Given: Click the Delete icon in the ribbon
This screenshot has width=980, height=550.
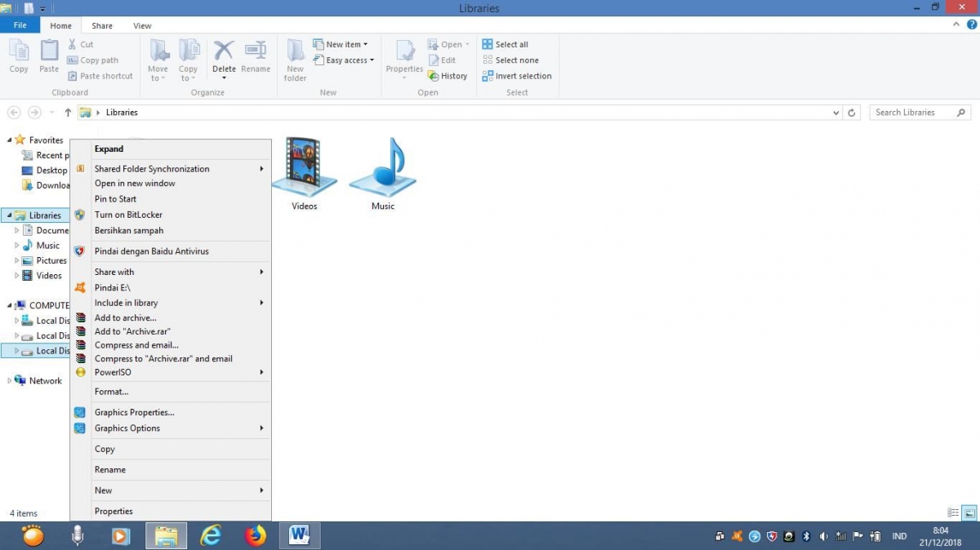Looking at the screenshot, I should tap(224, 57).
